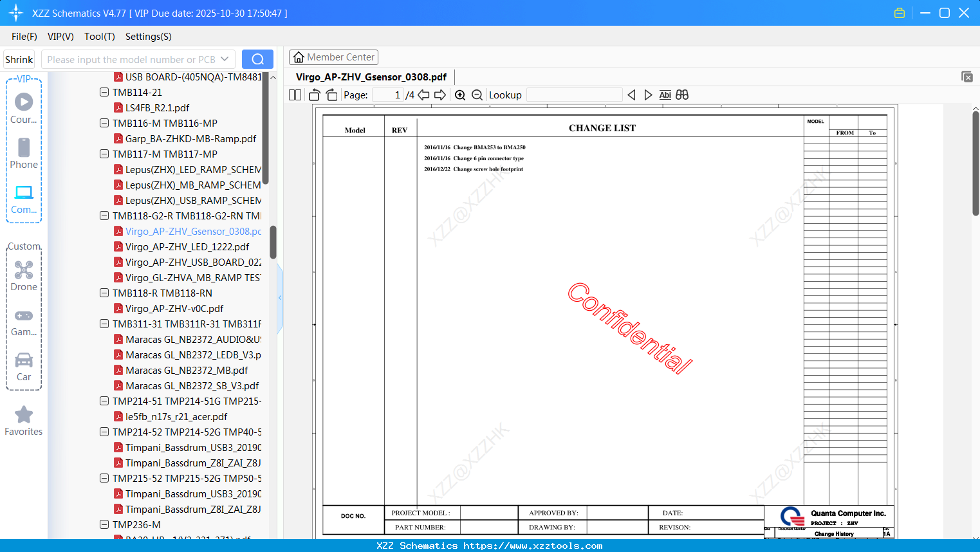This screenshot has width=980, height=552.
Task: Open the Tool(T) menu
Action: [100, 37]
